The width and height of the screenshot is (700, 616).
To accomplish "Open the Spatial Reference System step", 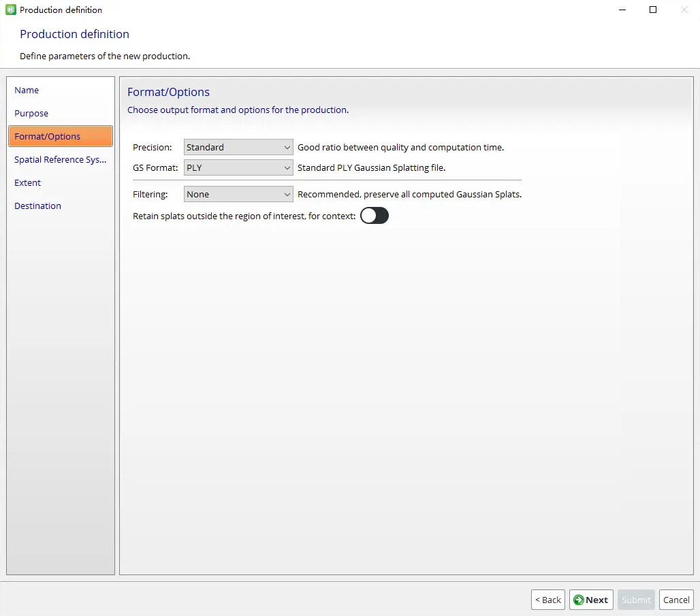I will [x=61, y=159].
